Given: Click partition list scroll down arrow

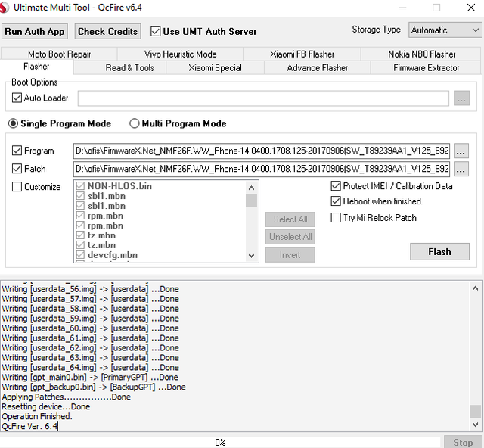Looking at the screenshot, I should pyautogui.click(x=251, y=256).
